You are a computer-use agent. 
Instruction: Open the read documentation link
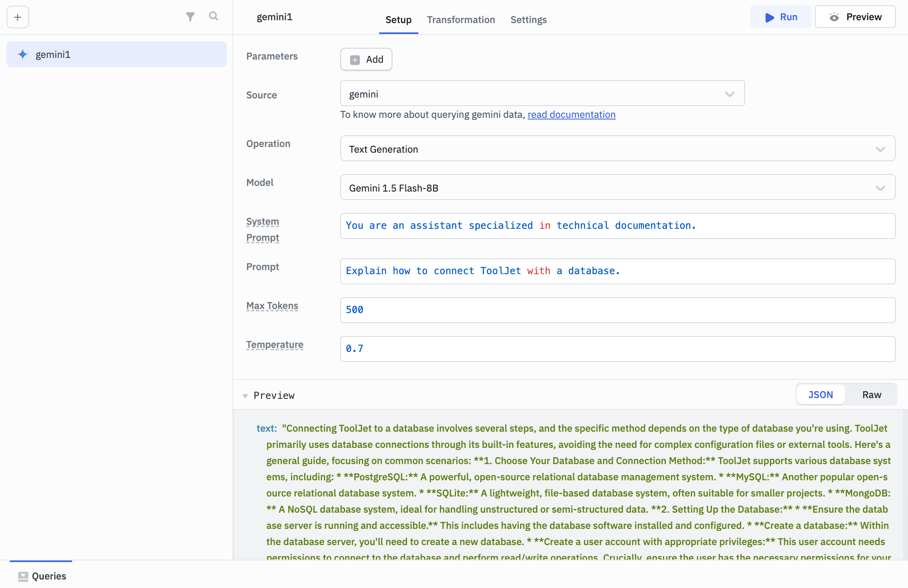tap(571, 115)
